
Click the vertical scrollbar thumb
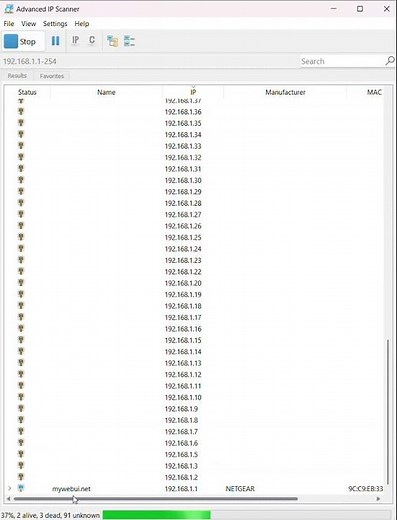[x=388, y=412]
